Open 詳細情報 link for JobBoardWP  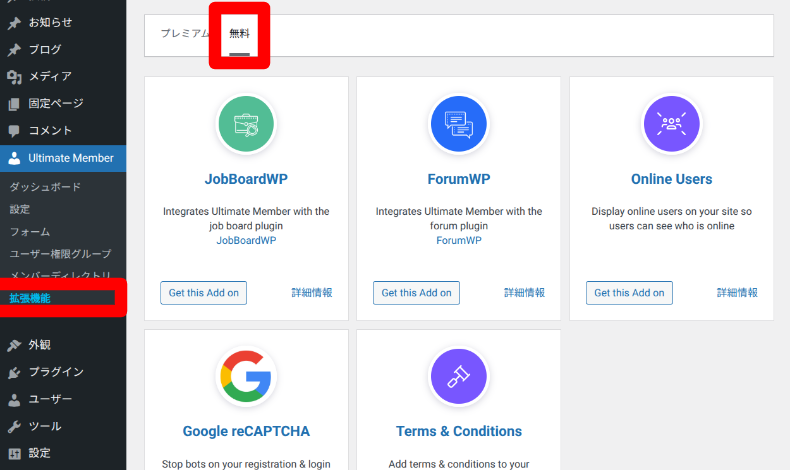tap(312, 293)
